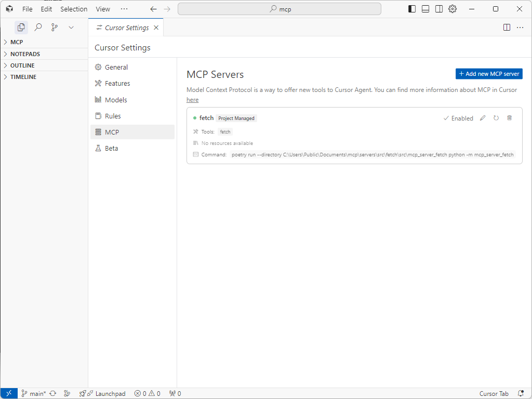
Task: Click the fetch tool chip
Action: tap(225, 131)
